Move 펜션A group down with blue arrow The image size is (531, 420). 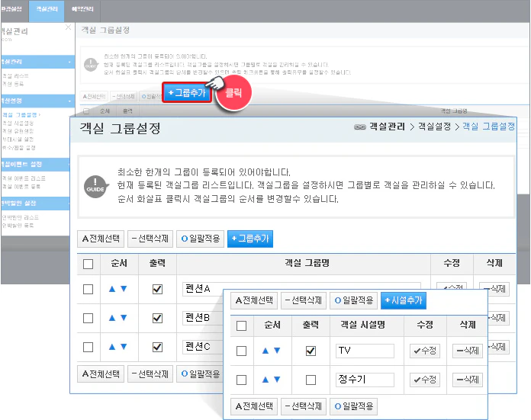tap(124, 289)
